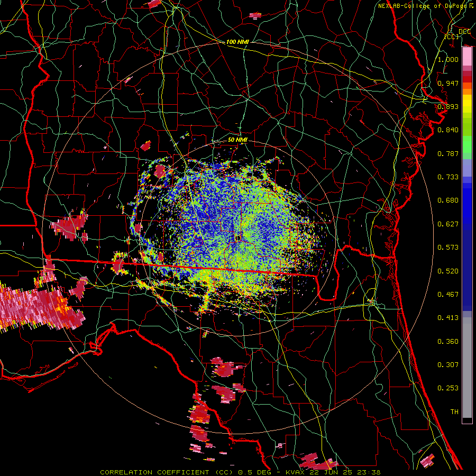Viewport: 476px width, 476px height.
Task: Click the 100 NMI range ring label
Action: (237, 42)
